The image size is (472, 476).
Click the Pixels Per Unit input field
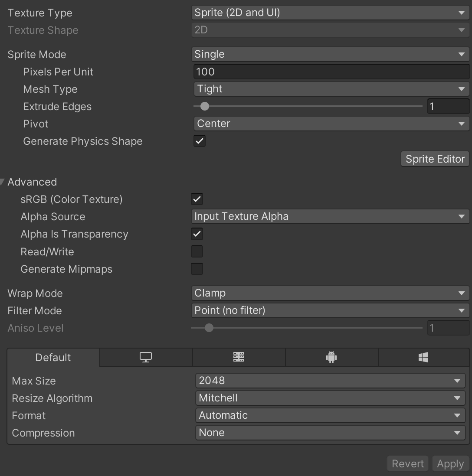(331, 72)
